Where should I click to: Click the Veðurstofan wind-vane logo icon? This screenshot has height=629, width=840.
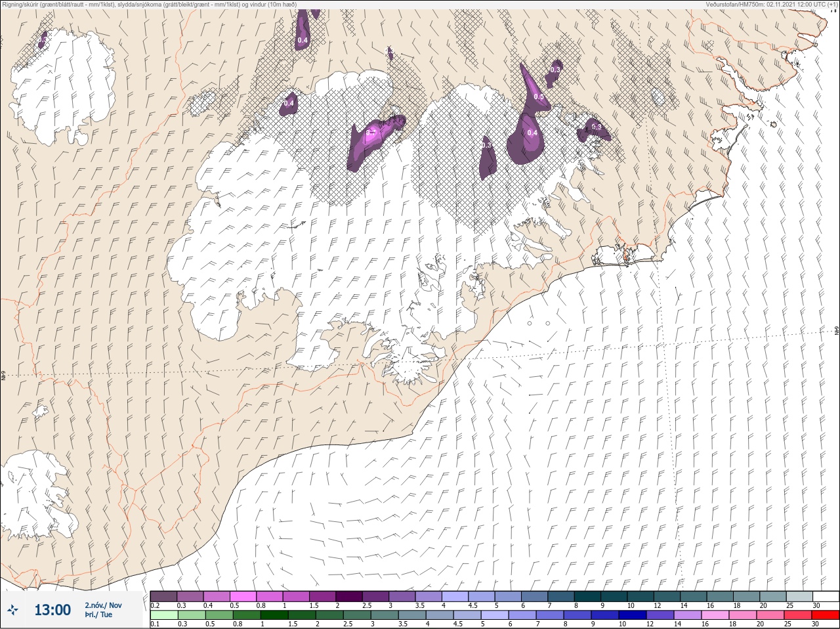pos(12,610)
